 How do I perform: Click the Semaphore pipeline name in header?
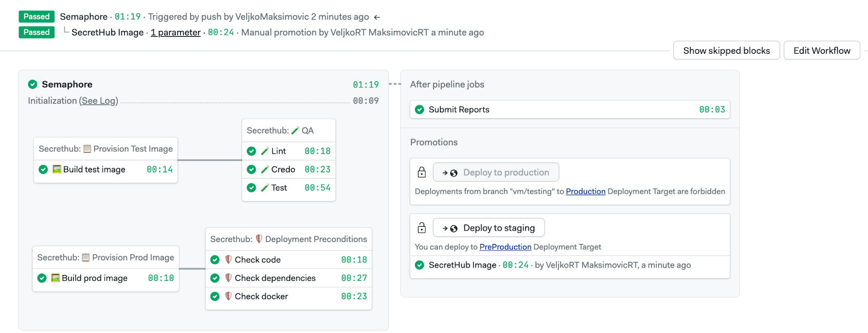(84, 17)
